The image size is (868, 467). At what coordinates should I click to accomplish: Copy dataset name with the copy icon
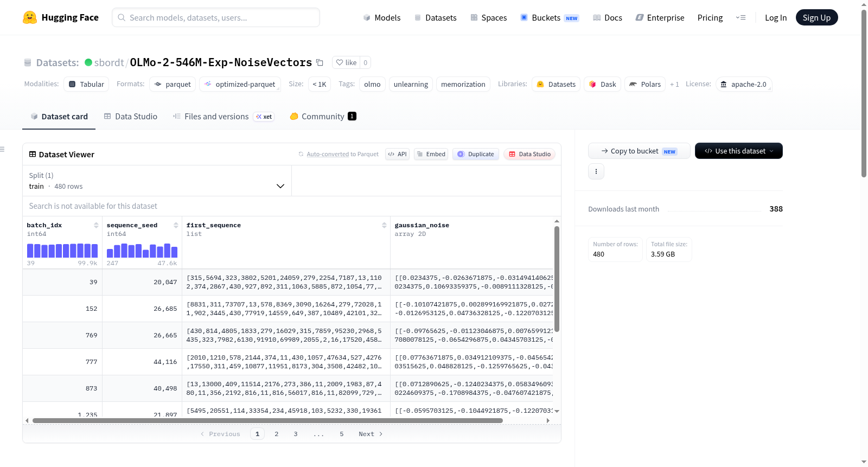320,62
